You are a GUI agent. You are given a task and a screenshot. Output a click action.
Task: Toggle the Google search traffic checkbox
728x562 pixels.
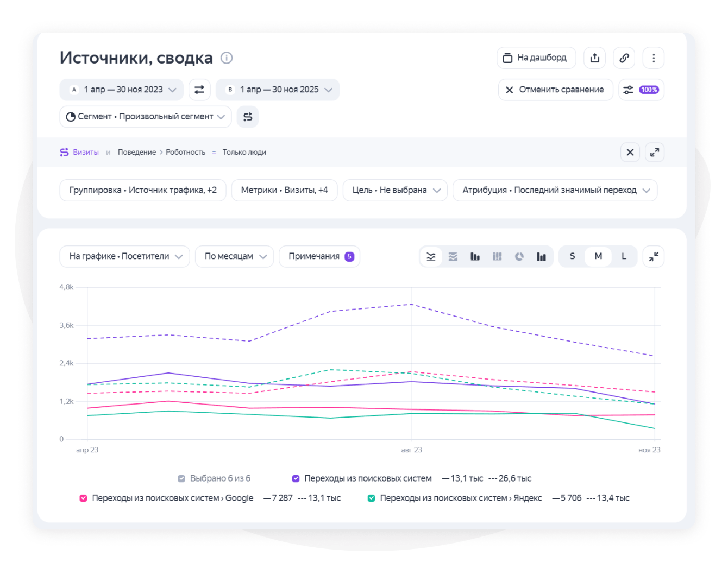point(83,498)
